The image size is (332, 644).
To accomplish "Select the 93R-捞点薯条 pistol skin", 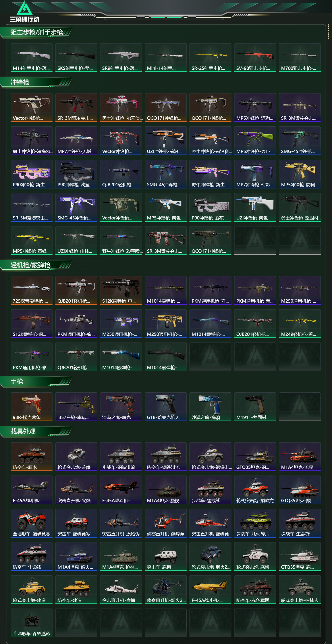I will (x=31, y=407).
